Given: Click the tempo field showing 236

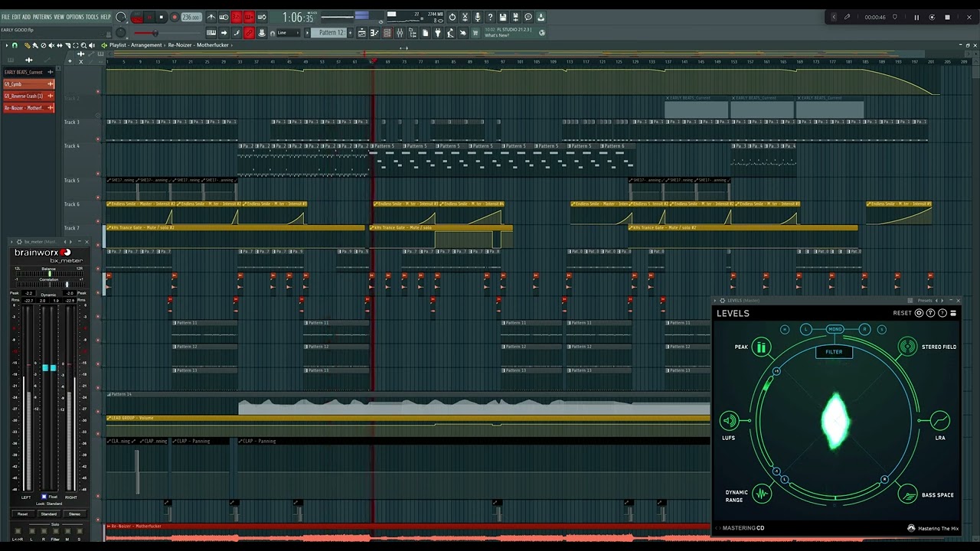Looking at the screenshot, I should (191, 17).
